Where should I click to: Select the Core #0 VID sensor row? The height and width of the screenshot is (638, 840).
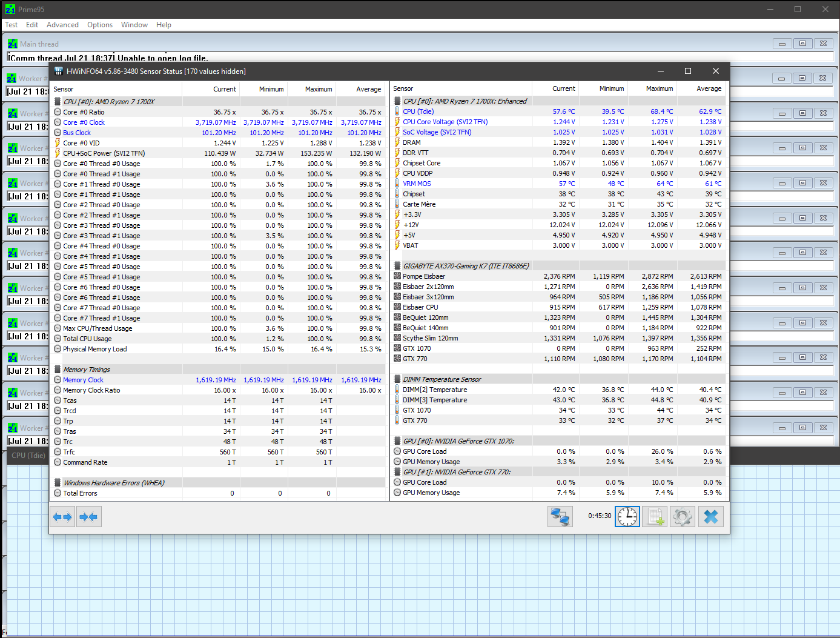[x=218, y=143]
